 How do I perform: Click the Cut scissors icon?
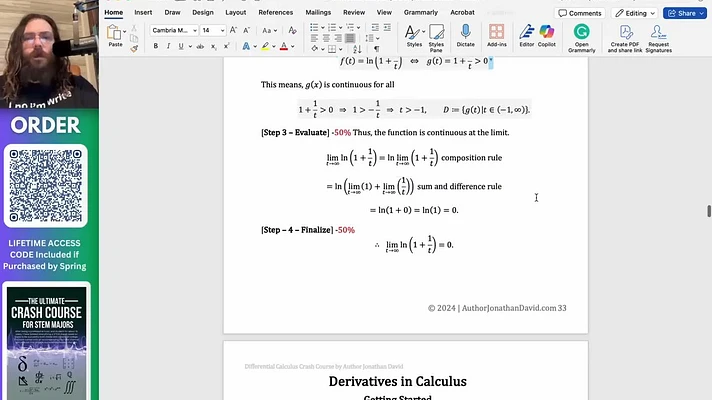pyautogui.click(x=134, y=28)
